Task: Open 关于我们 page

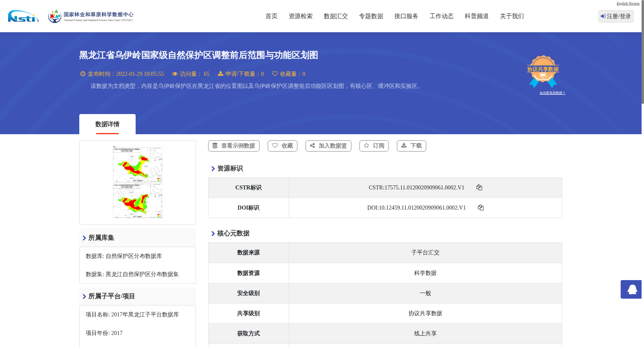Action: coord(512,16)
